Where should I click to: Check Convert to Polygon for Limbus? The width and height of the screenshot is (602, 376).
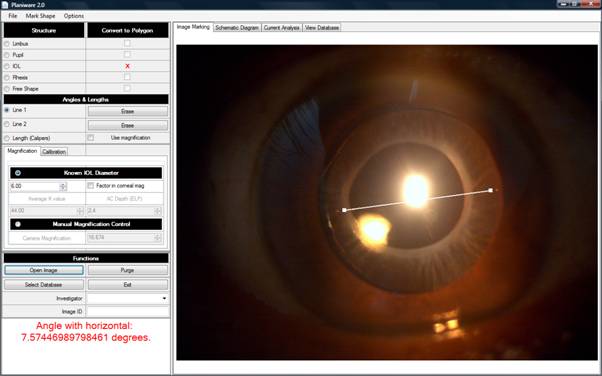click(x=127, y=43)
